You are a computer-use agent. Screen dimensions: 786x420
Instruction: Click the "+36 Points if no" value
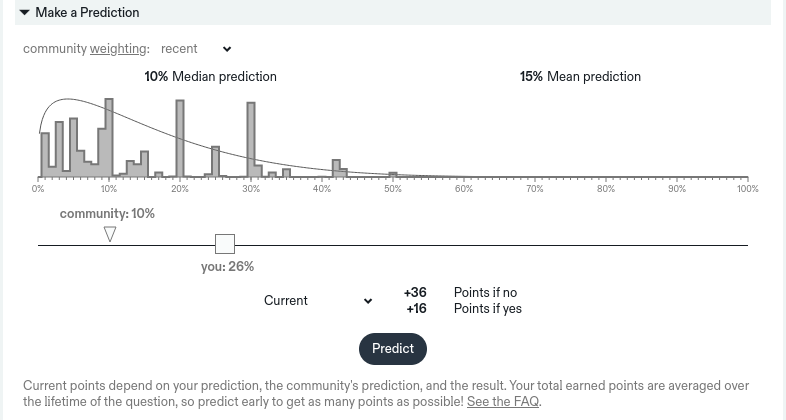tap(415, 293)
